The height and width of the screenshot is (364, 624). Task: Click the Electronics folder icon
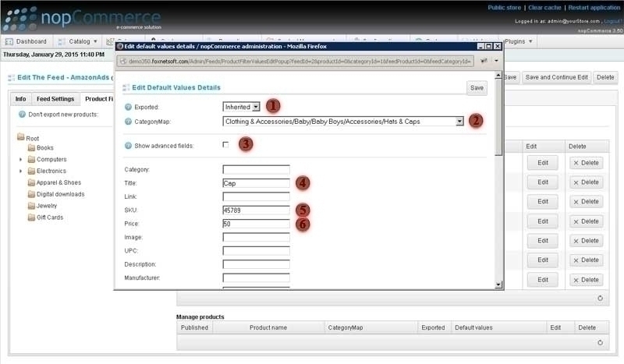[31, 171]
